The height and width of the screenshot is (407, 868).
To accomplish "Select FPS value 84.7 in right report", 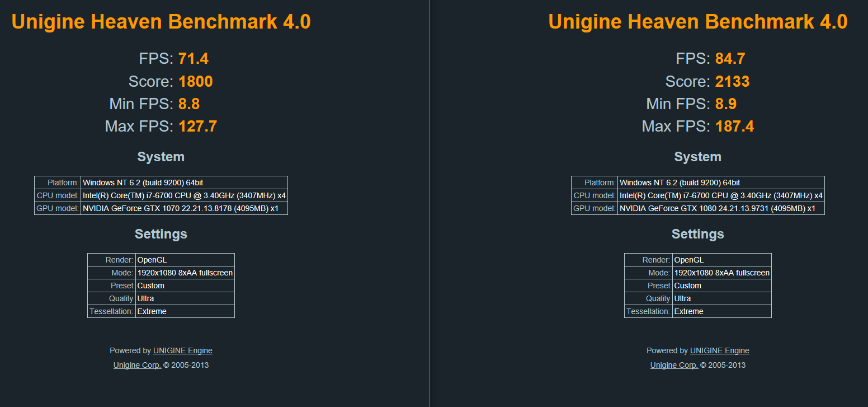I will point(730,59).
